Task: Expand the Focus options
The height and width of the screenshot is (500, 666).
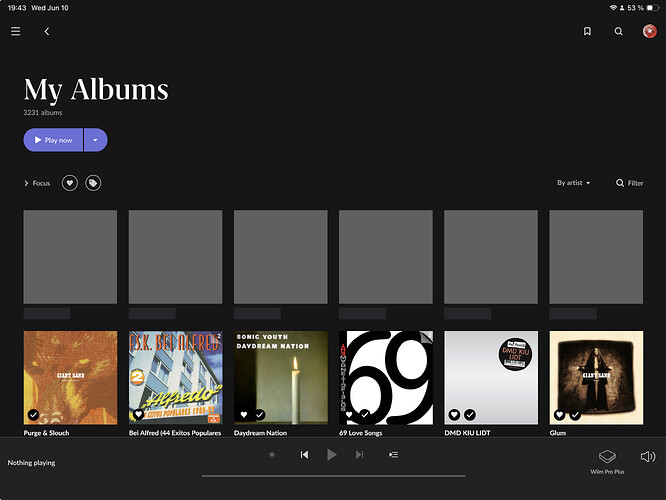Action: coord(37,183)
